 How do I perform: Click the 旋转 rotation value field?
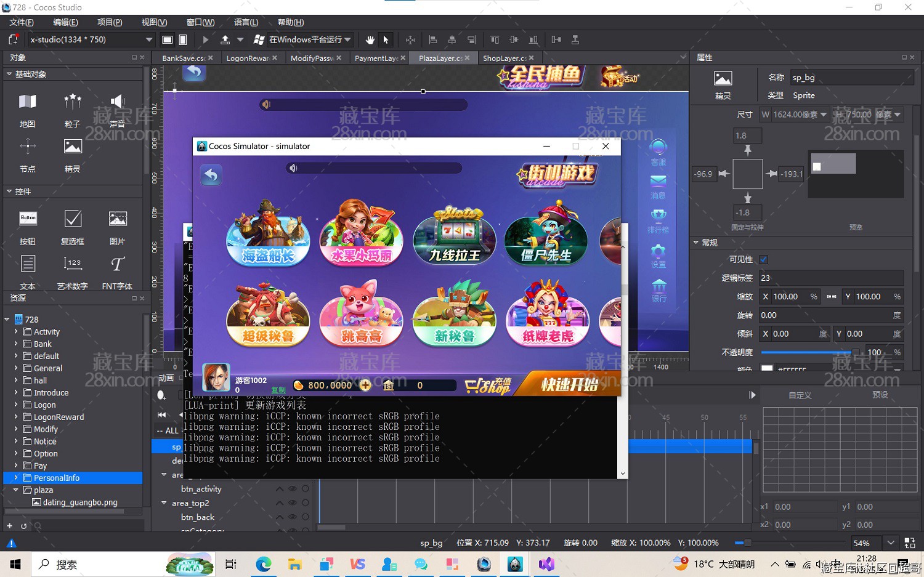pos(830,315)
